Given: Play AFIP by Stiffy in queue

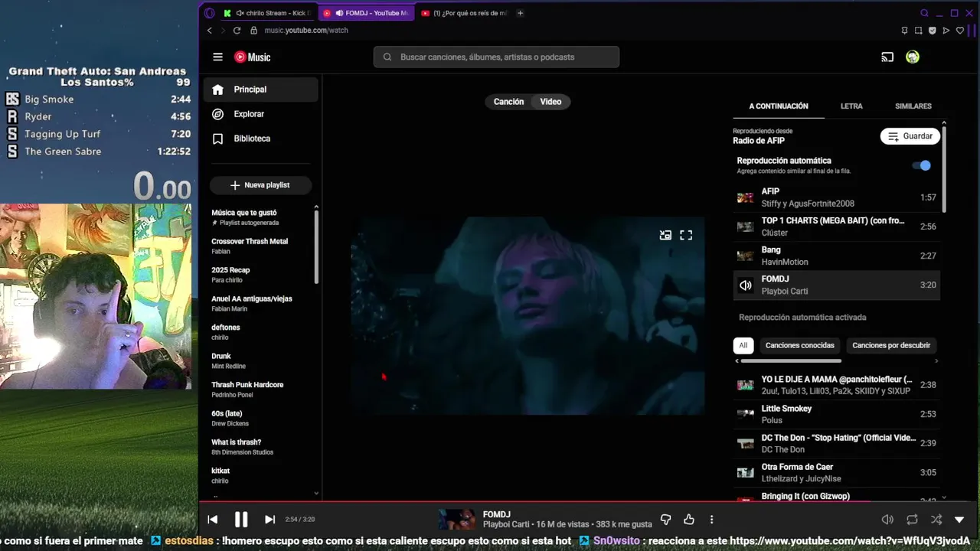Looking at the screenshot, I should [837, 197].
